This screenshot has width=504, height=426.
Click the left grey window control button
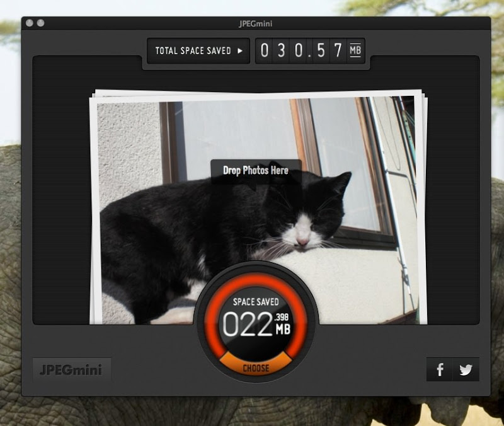point(30,23)
